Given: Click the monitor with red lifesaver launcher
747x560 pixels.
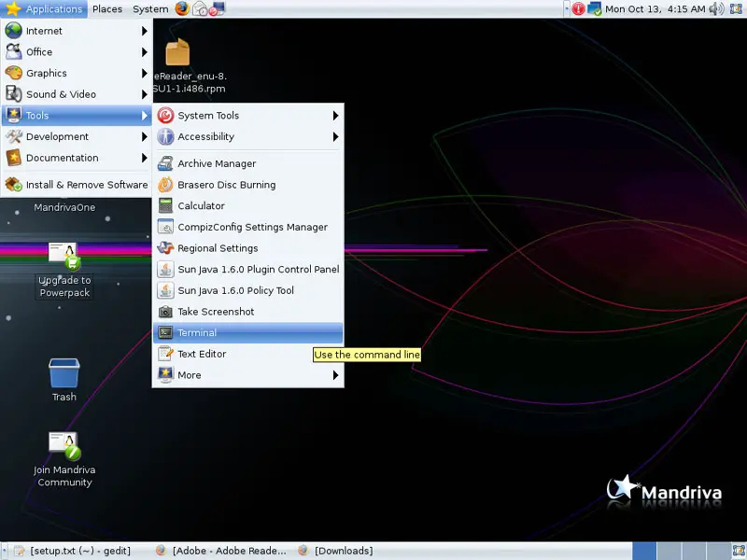Looking at the screenshot, I should tap(217, 8).
